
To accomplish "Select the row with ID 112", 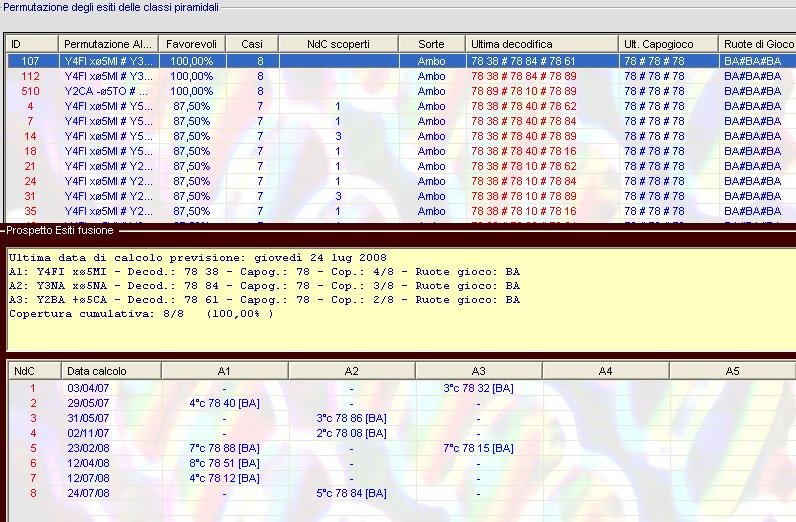I will click(401, 76).
